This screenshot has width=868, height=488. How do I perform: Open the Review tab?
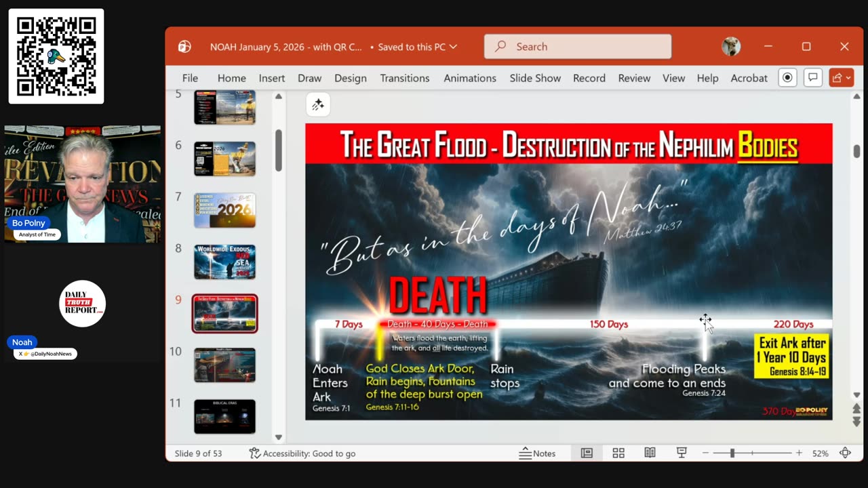coord(635,78)
